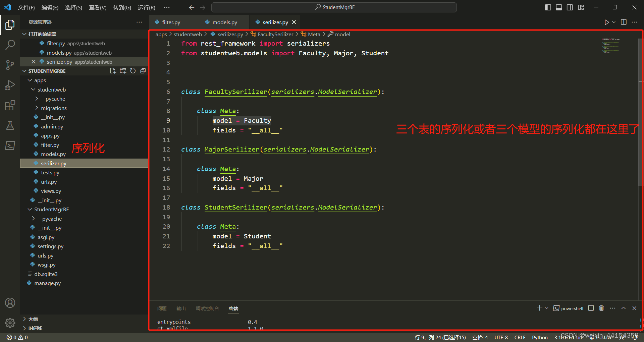Open the 运行(R) menu
Image resolution: width=644 pixels, height=342 pixels.
pyautogui.click(x=147, y=7)
